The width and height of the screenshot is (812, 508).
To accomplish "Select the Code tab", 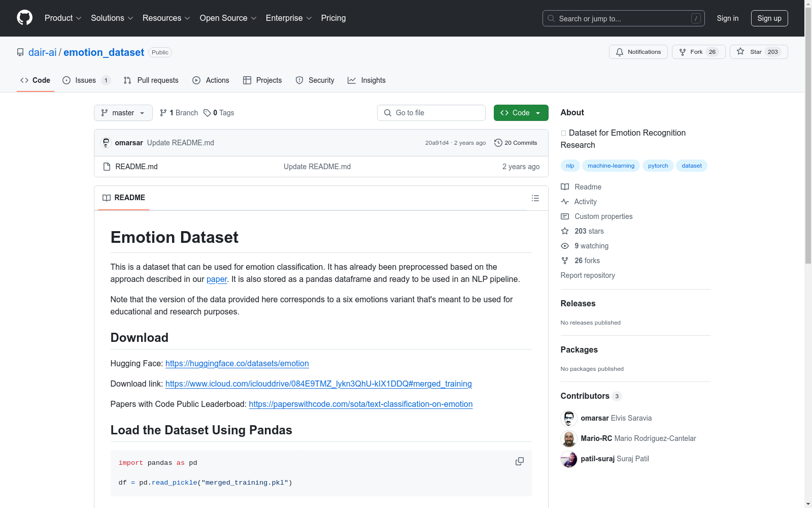I will click(x=36, y=80).
